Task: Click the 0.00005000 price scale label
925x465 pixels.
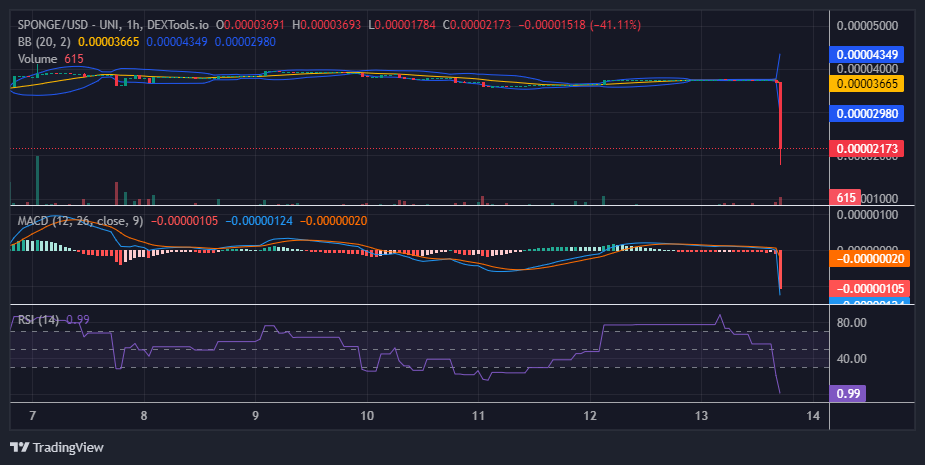Action: (x=867, y=25)
